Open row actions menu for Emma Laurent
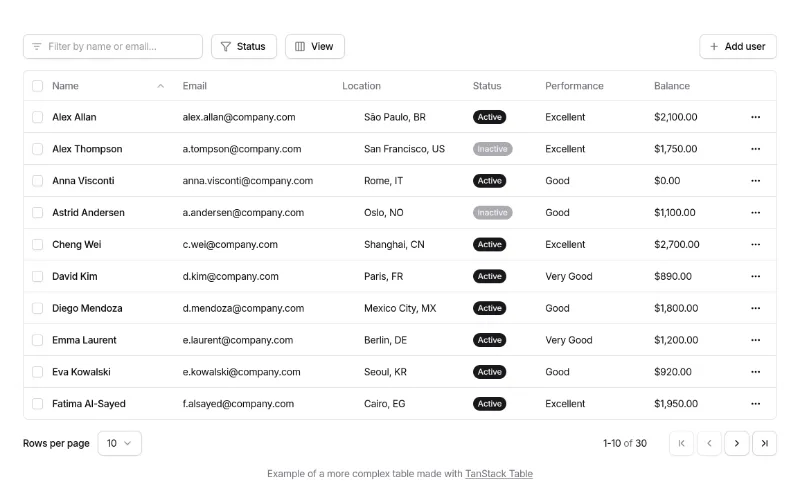Viewport: 800px width, 500px height. (x=755, y=340)
